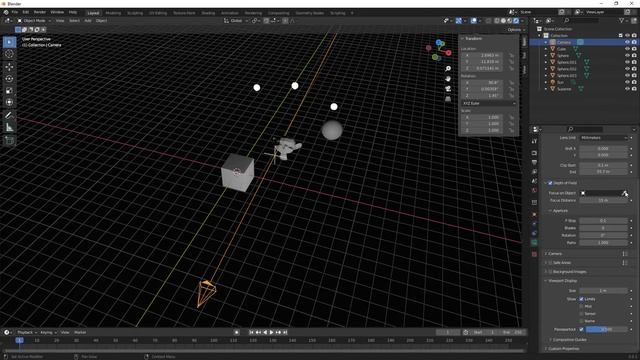Hide the Sphere.001 object in outliner
This screenshot has height=360, width=640.
coord(627,62)
